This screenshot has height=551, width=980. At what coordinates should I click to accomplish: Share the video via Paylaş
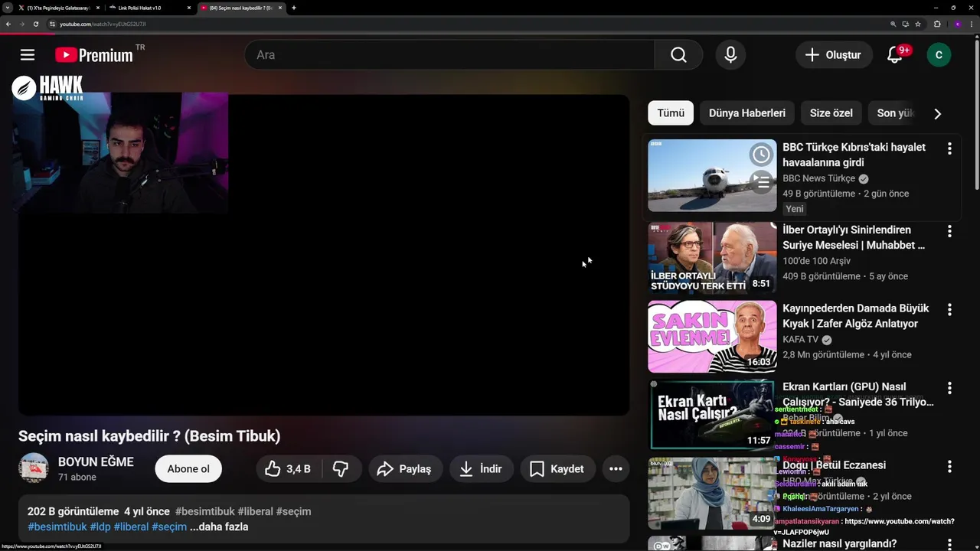404,469
